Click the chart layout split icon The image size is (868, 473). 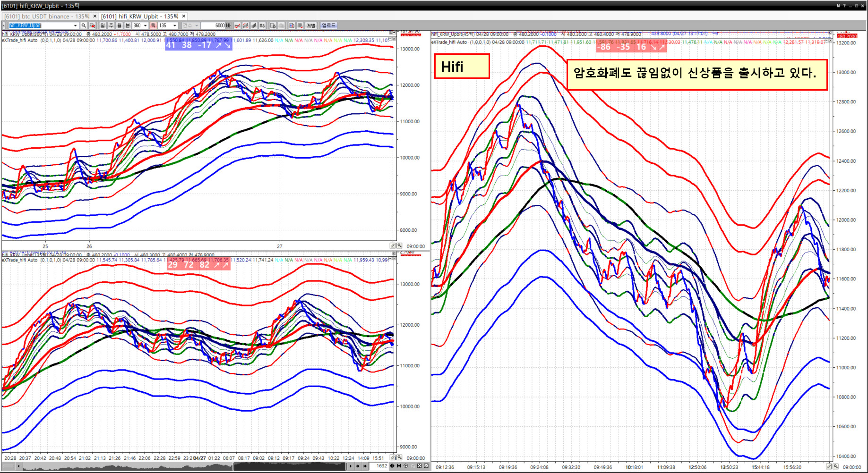(292, 25)
